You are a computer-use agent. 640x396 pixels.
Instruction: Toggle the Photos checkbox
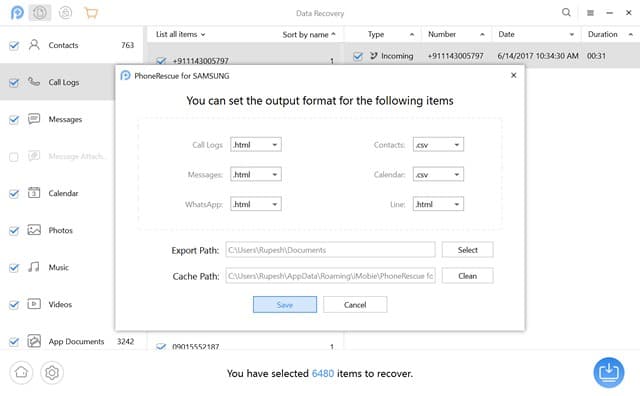[14, 231]
